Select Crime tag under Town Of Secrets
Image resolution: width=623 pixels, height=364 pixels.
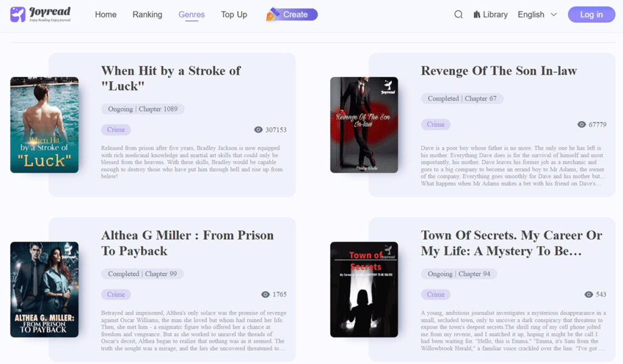tap(436, 295)
